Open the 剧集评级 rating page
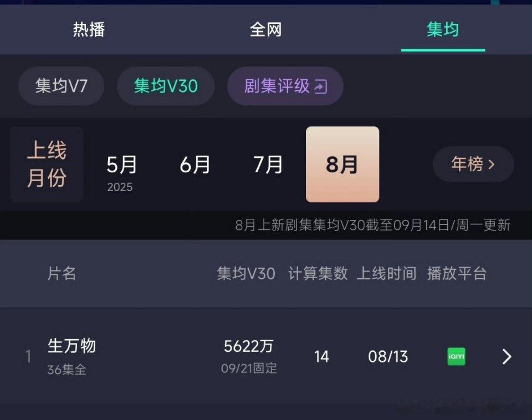 click(x=285, y=86)
